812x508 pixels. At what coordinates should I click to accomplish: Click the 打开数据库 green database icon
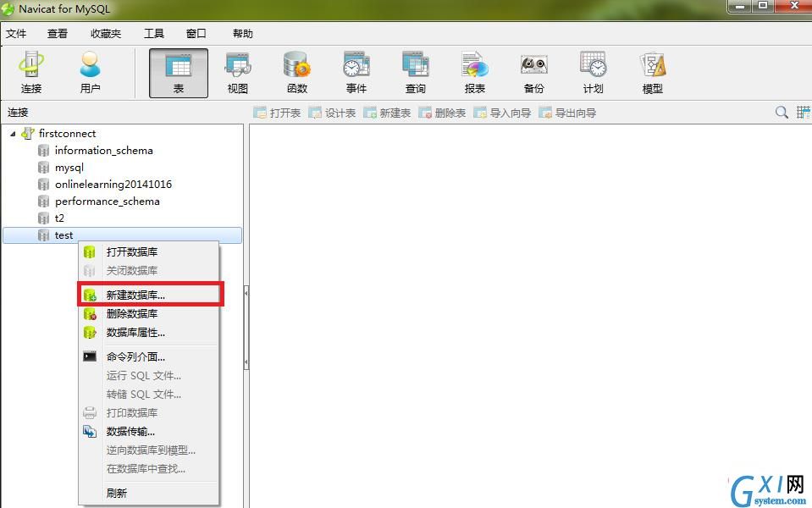pyautogui.click(x=90, y=252)
